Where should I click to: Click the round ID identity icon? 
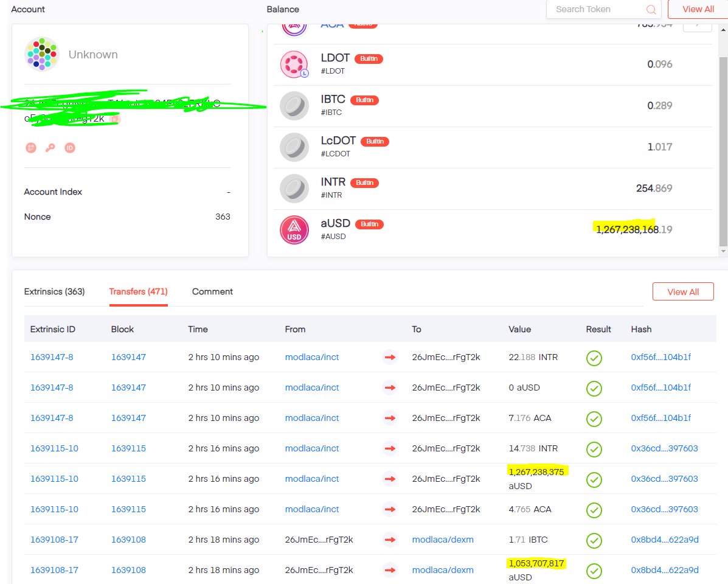(70, 148)
